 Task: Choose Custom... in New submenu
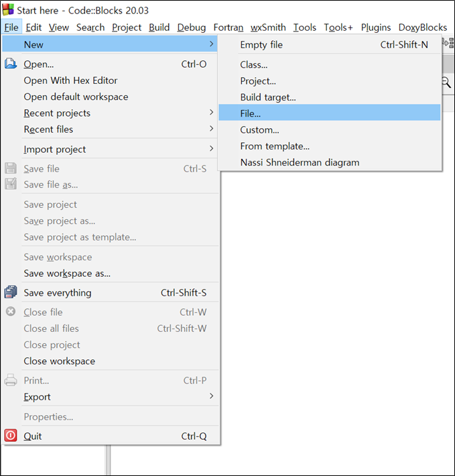click(x=330, y=130)
